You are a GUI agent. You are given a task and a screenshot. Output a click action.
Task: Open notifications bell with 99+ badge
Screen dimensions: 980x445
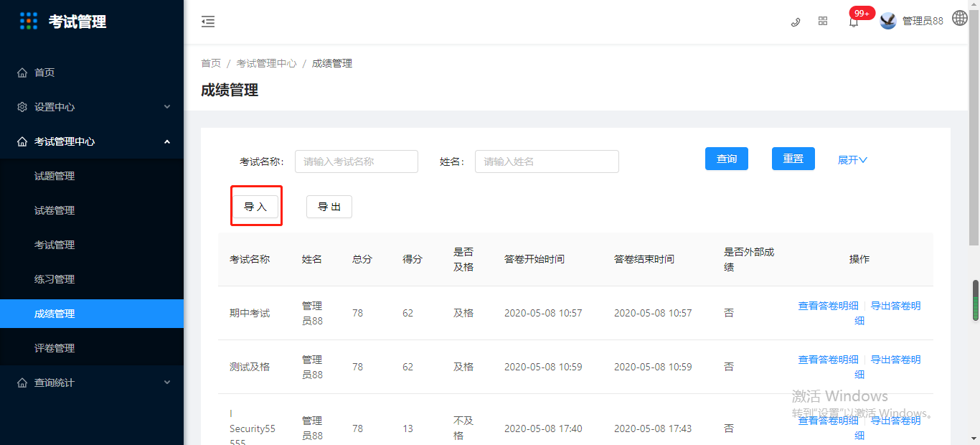coord(854,22)
